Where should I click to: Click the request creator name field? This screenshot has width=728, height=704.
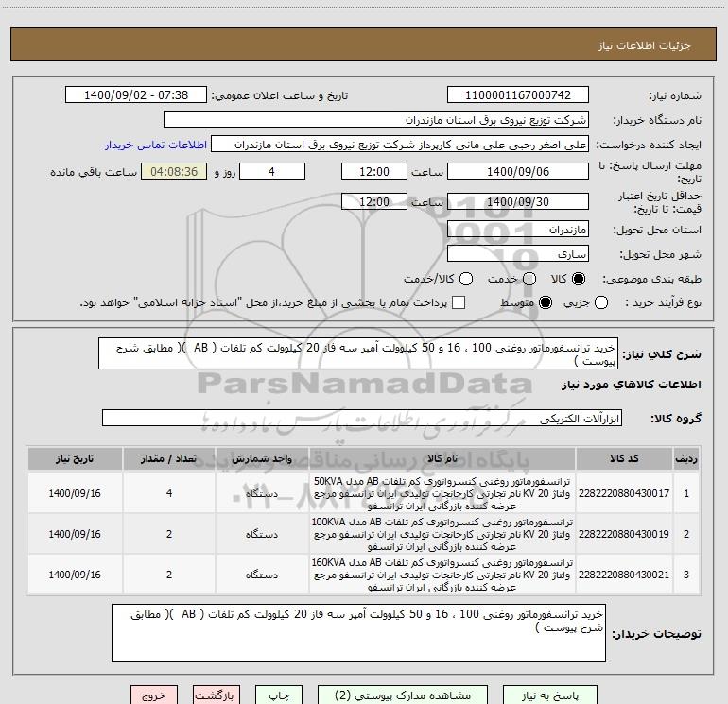400,144
